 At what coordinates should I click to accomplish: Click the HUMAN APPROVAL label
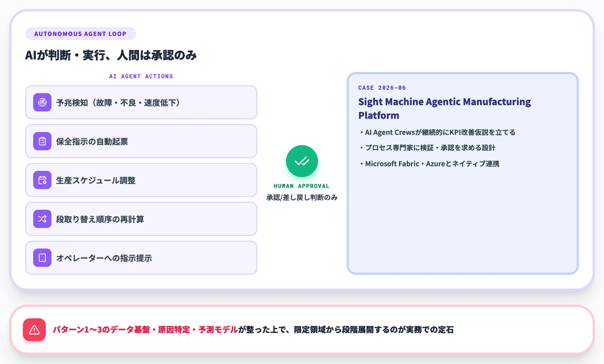pyautogui.click(x=302, y=186)
